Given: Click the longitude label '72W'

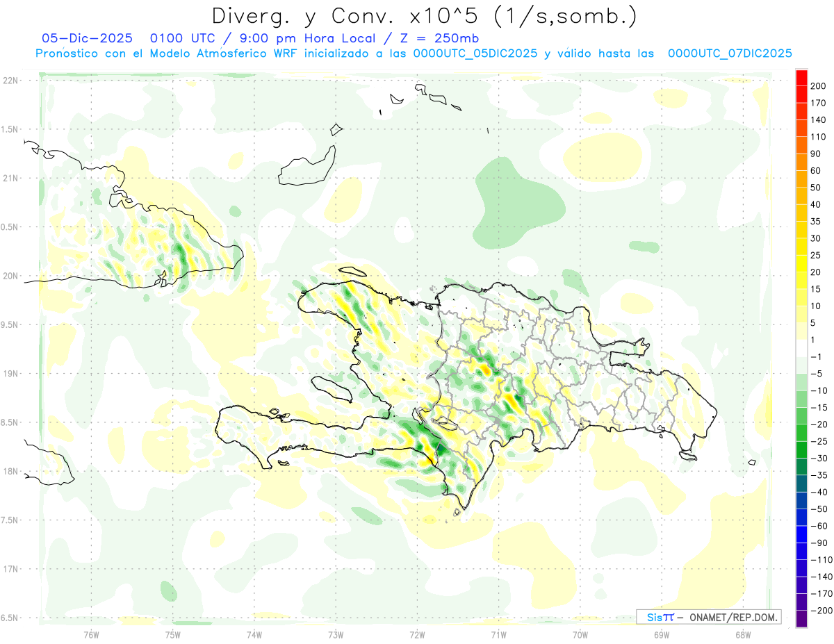Looking at the screenshot, I should [x=417, y=634].
